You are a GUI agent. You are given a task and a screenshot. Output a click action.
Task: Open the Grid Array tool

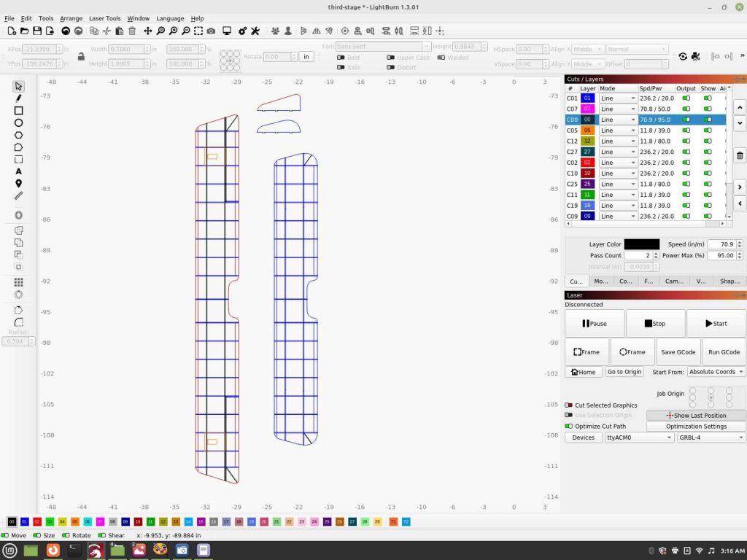(18, 282)
